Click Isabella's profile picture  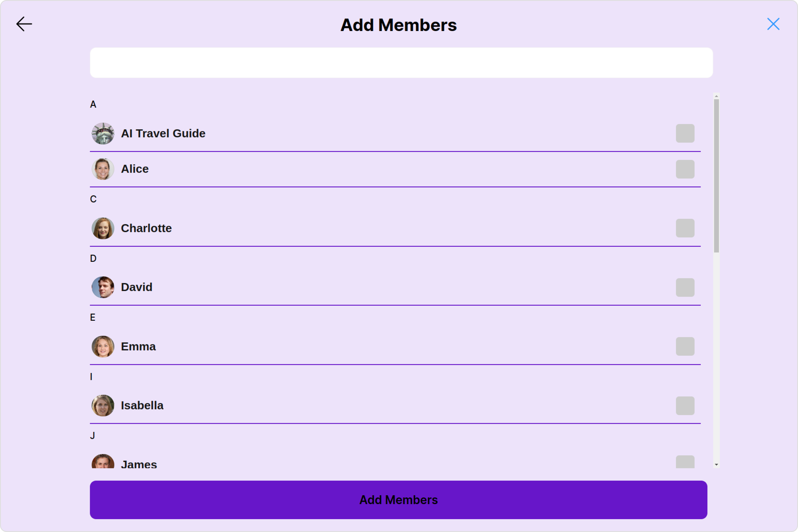coord(103,405)
